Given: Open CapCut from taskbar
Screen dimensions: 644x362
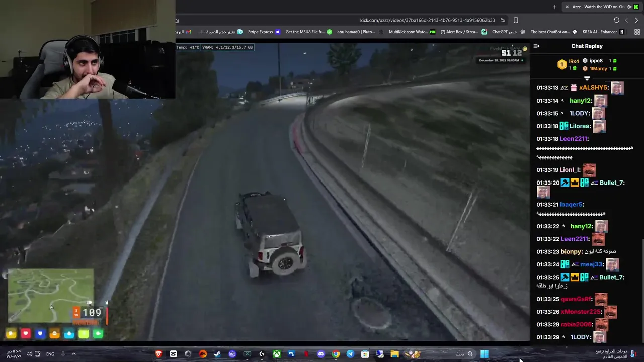Looking at the screenshot, I should 173,354.
